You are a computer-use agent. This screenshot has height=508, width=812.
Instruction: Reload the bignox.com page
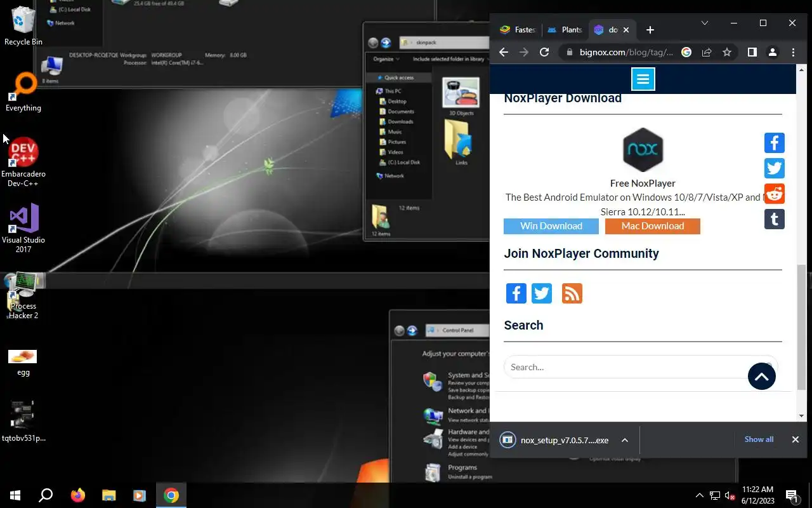click(544, 53)
